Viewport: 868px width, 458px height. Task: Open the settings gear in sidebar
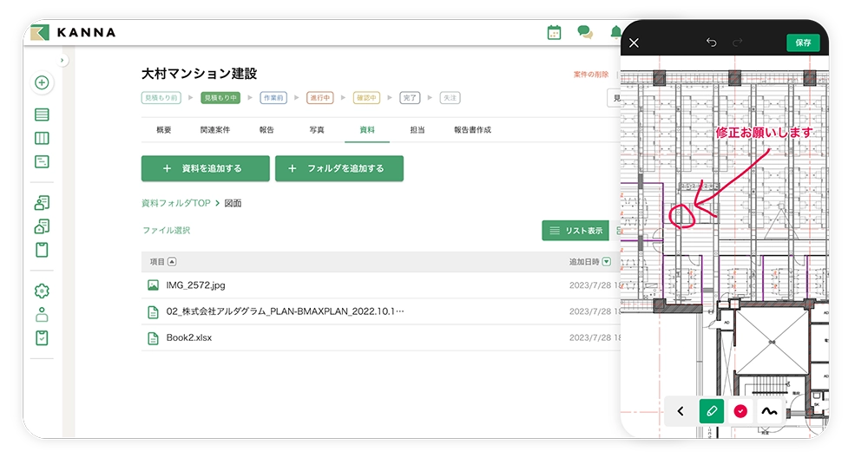42,291
